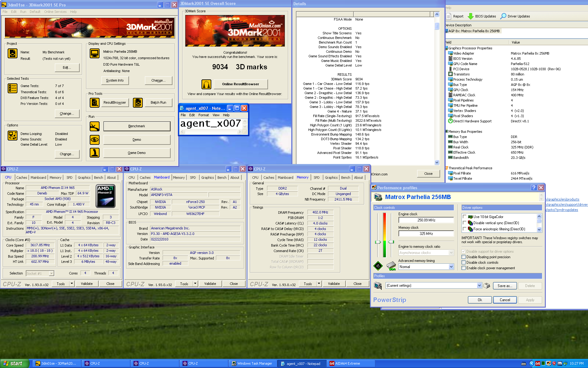Click the AIDA64 tray icon
Screen dimensions: 588x368
click(537, 363)
